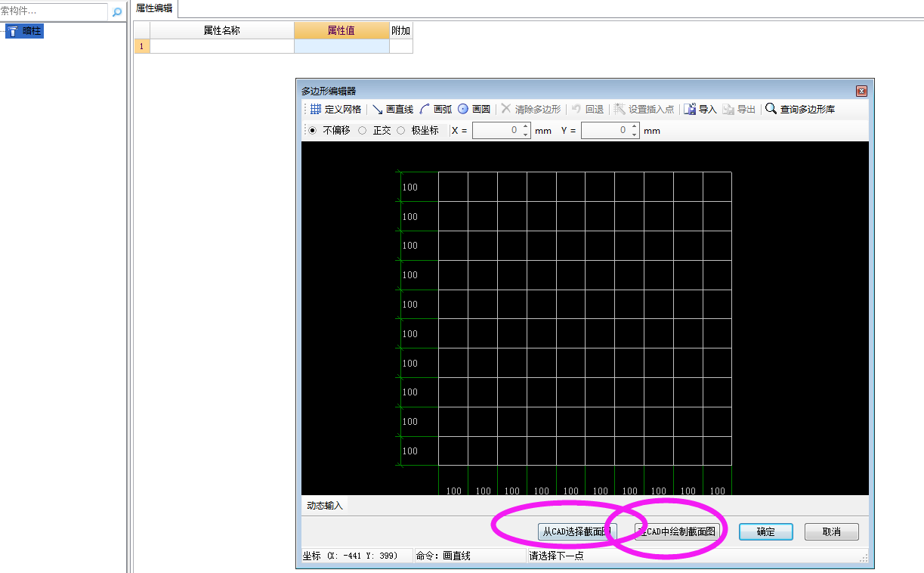Click the 属性值 column header
The width and height of the screenshot is (924, 573).
(341, 31)
